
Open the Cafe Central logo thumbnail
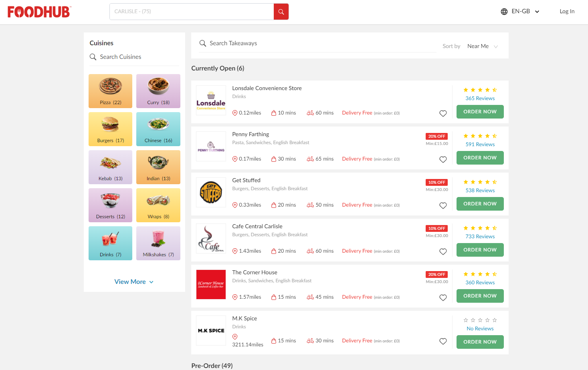(x=211, y=238)
